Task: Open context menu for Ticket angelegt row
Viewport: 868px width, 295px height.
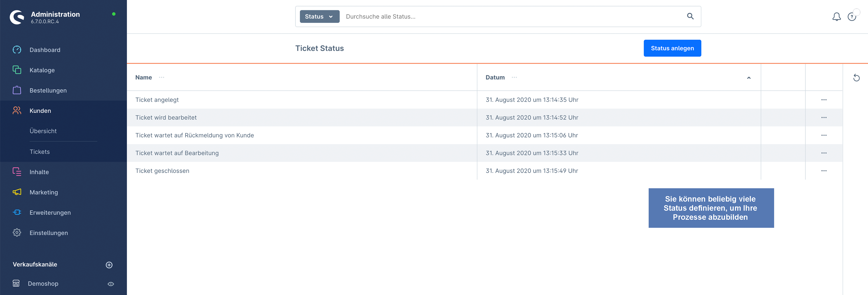Action: coord(824,100)
